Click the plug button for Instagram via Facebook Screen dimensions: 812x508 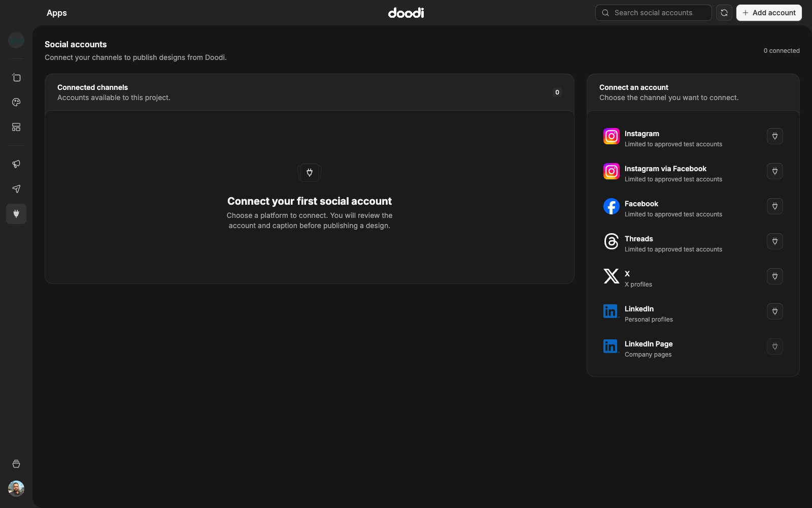775,171
